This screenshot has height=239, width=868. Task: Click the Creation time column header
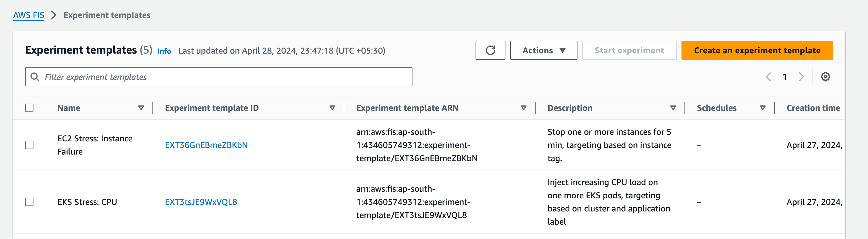point(813,108)
